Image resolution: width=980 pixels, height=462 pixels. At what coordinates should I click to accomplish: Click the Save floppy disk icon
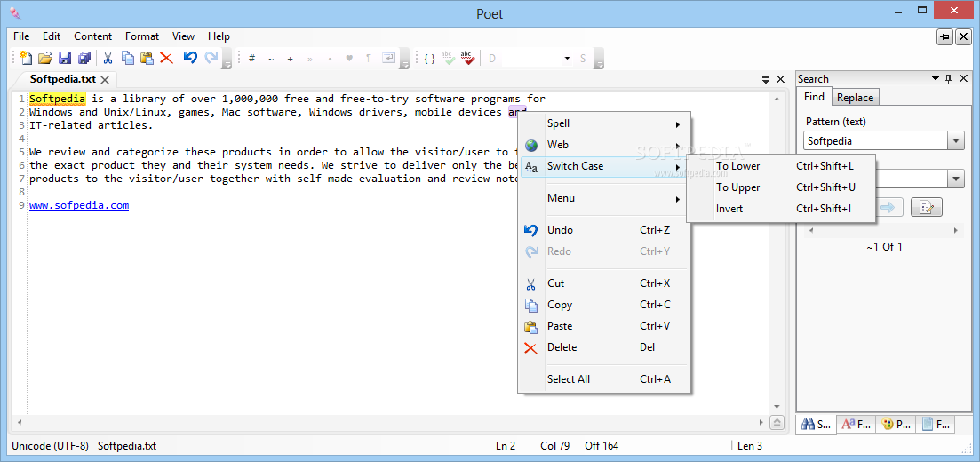tap(64, 58)
